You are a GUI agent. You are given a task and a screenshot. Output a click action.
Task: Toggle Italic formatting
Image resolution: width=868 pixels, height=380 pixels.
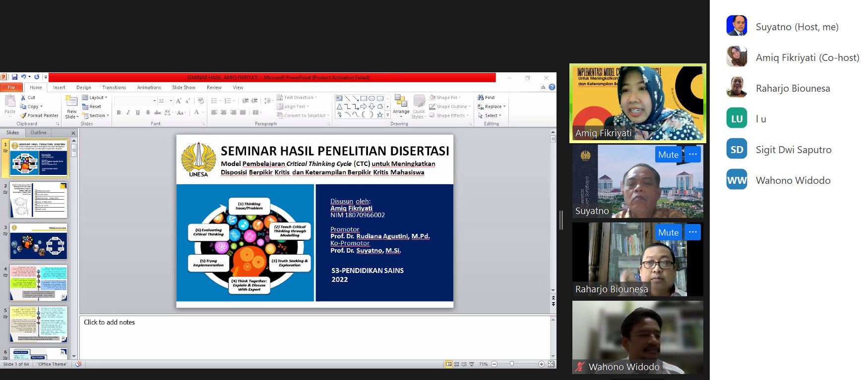click(128, 113)
